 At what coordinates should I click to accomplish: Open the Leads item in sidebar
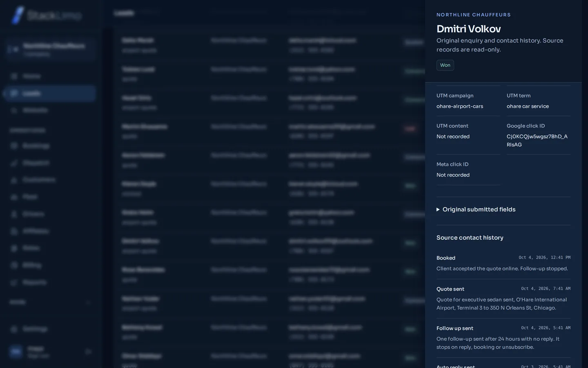[49, 94]
